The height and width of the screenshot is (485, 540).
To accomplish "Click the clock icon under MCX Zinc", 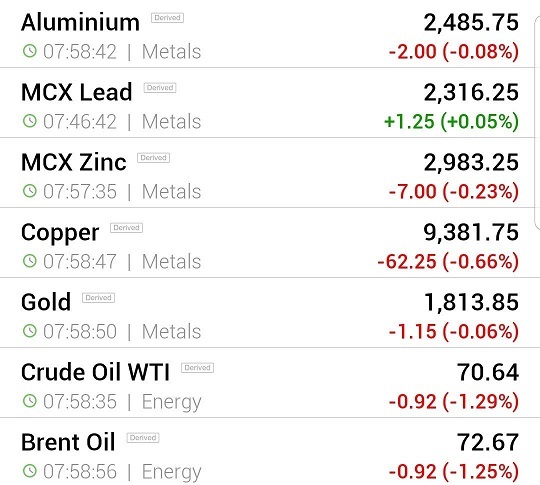I will [x=30, y=191].
